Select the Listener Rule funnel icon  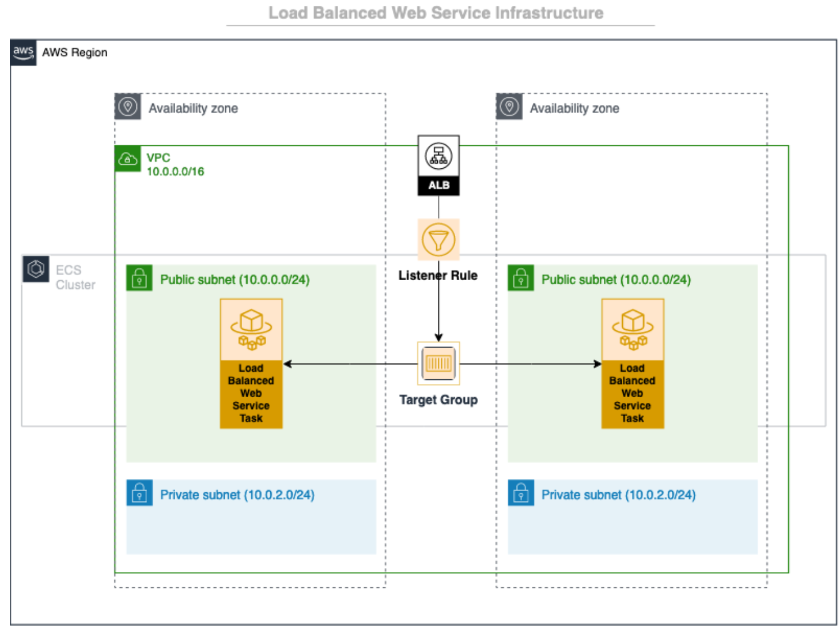(x=438, y=240)
